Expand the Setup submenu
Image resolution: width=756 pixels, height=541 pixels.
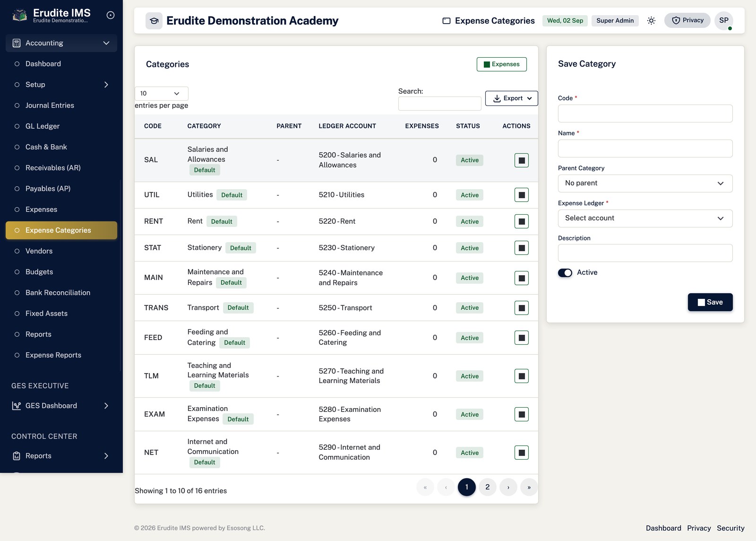(61, 85)
